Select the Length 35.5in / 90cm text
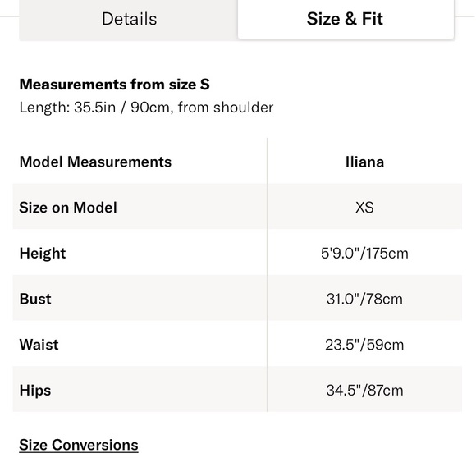Image resolution: width=476 pixels, height=476 pixels. point(146,108)
